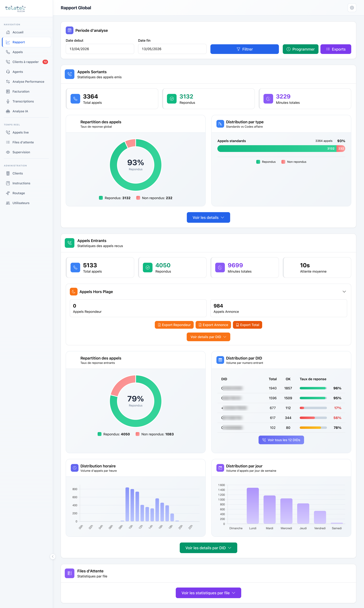Open the Date fin date picker
The width and height of the screenshot is (364, 608).
(172, 49)
